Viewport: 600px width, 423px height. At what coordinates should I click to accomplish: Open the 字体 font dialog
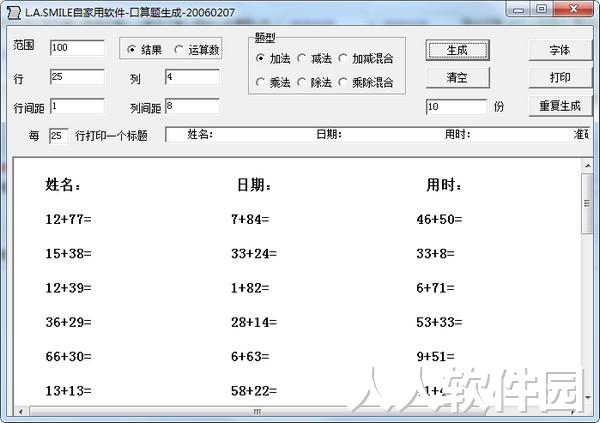[x=560, y=50]
